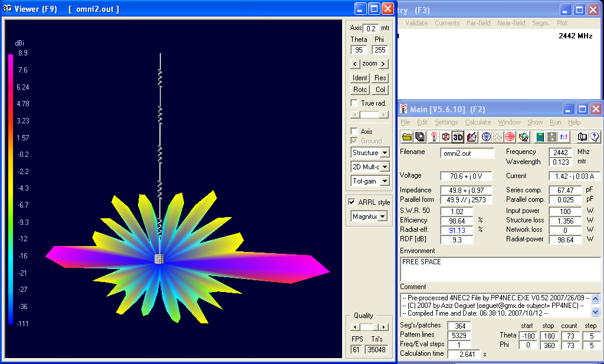The width and height of the screenshot is (604, 364).
Task: Enable the True rad. checkbox
Action: 354,103
